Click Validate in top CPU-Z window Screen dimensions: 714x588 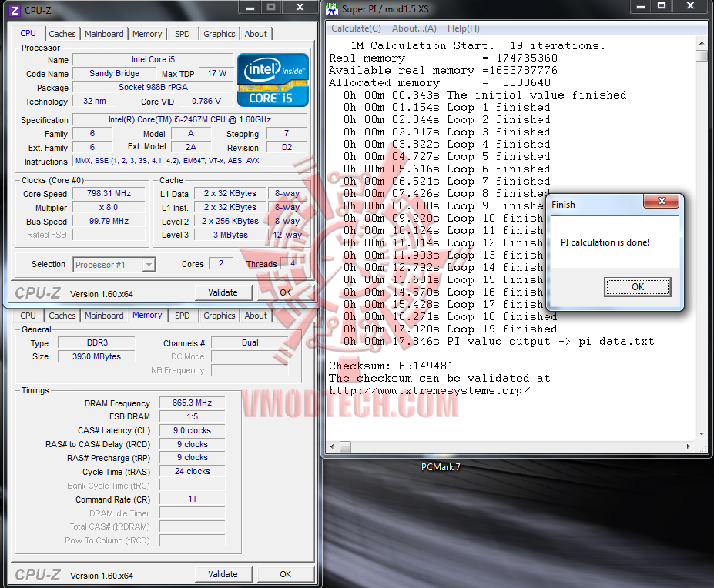point(223,292)
